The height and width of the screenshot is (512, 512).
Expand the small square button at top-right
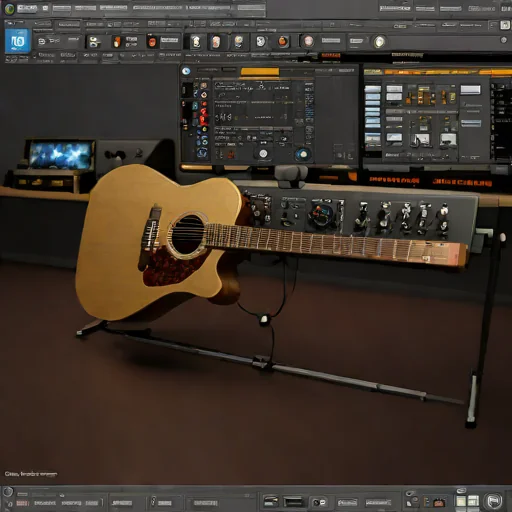coord(505,25)
